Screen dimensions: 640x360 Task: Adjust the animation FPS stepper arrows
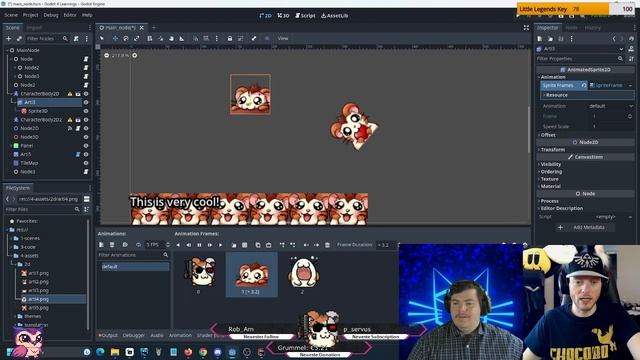167,245
